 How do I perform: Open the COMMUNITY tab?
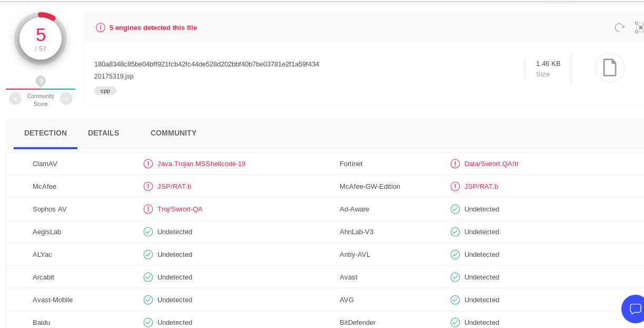click(x=173, y=133)
